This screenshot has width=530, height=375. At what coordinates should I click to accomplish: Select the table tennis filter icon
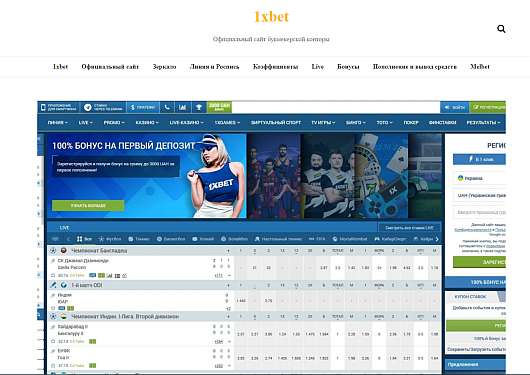(x=257, y=239)
